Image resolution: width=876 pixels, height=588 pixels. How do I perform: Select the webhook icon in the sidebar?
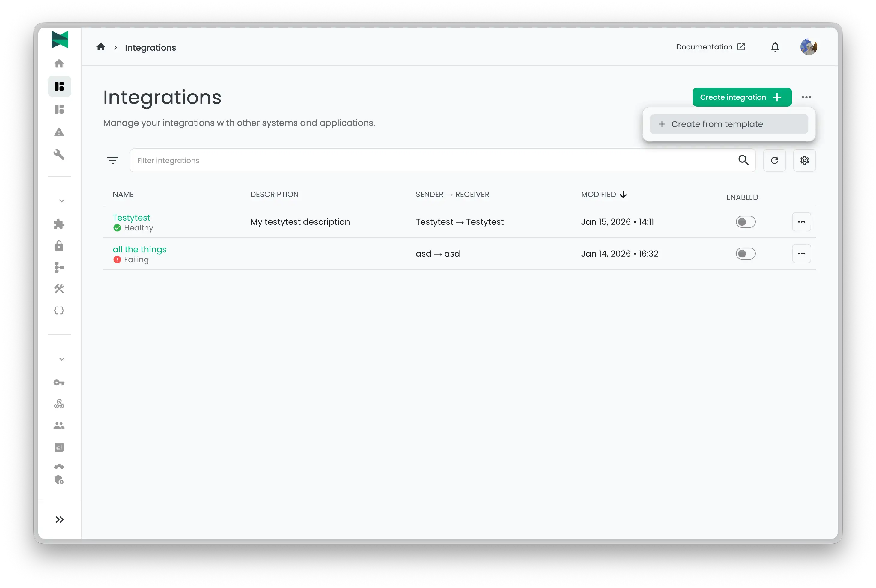tap(59, 404)
